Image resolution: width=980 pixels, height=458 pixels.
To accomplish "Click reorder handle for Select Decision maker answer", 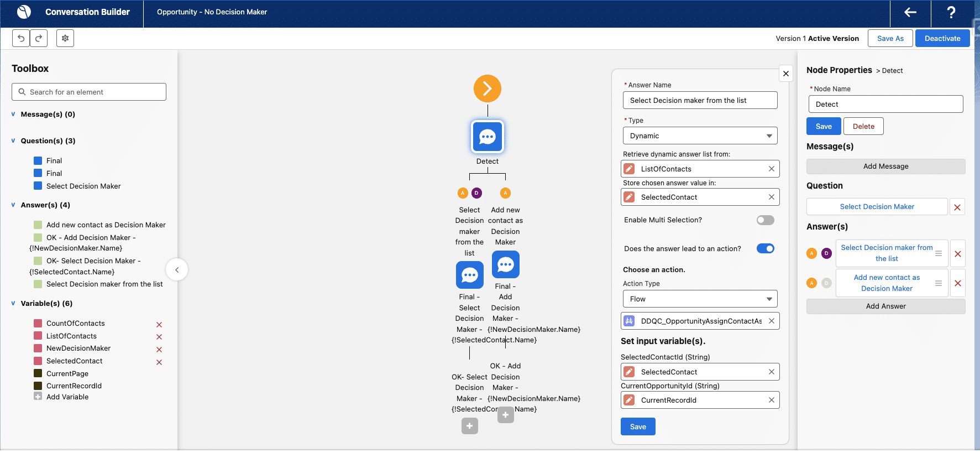I will [x=939, y=253].
